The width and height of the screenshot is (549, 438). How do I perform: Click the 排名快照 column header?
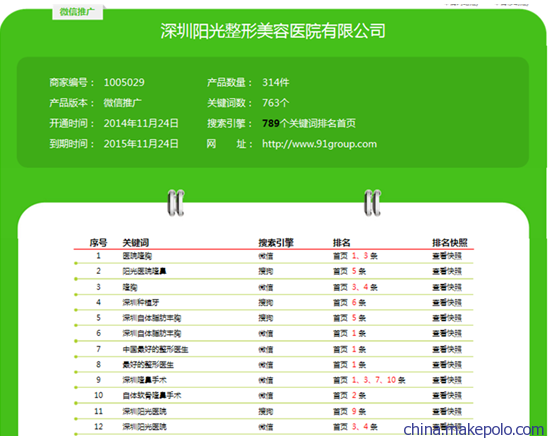click(450, 242)
